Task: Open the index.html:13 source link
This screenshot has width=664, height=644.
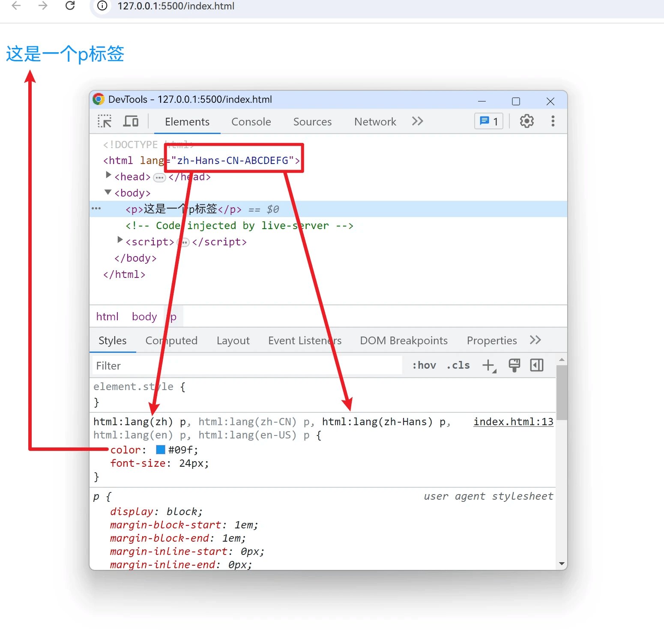Action: 513,422
